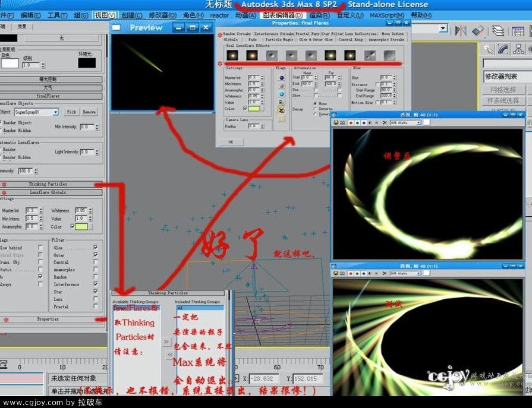Open the 渲染(R) menu
The width and height of the screenshot is (532, 408).
(x=319, y=15)
